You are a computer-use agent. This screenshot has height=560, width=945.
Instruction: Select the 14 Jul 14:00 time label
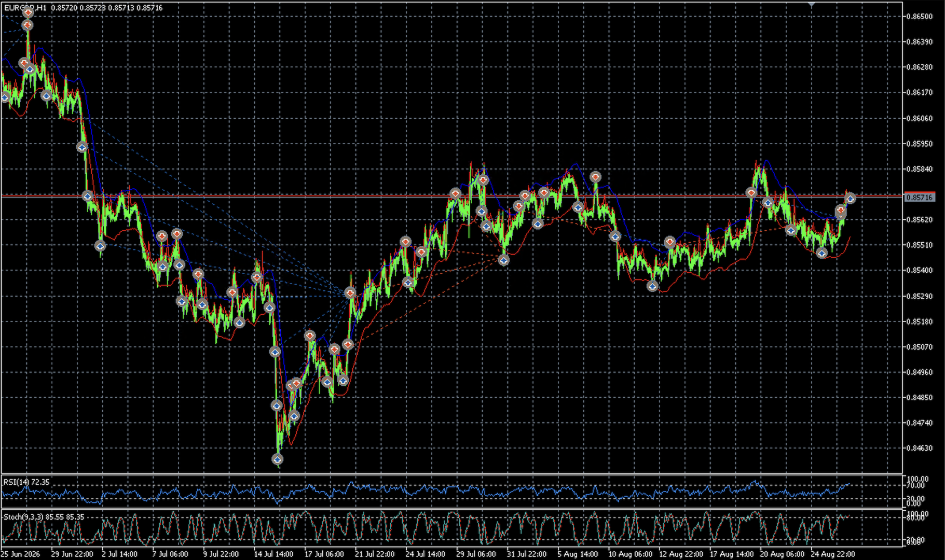(273, 554)
